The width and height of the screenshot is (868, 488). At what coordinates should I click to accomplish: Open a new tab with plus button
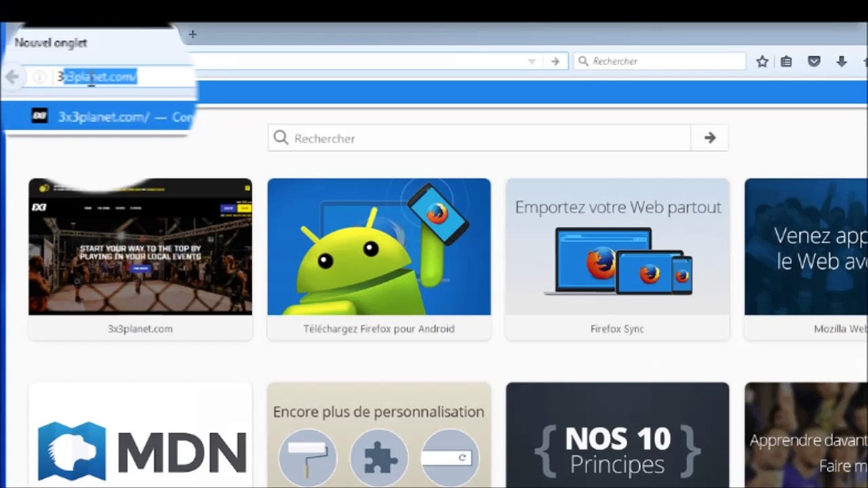coord(193,34)
